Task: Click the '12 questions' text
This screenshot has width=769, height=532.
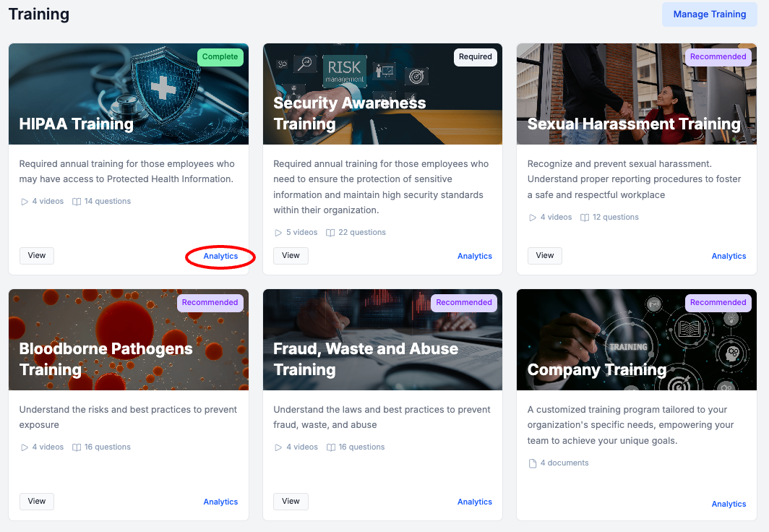Action: coord(616,217)
